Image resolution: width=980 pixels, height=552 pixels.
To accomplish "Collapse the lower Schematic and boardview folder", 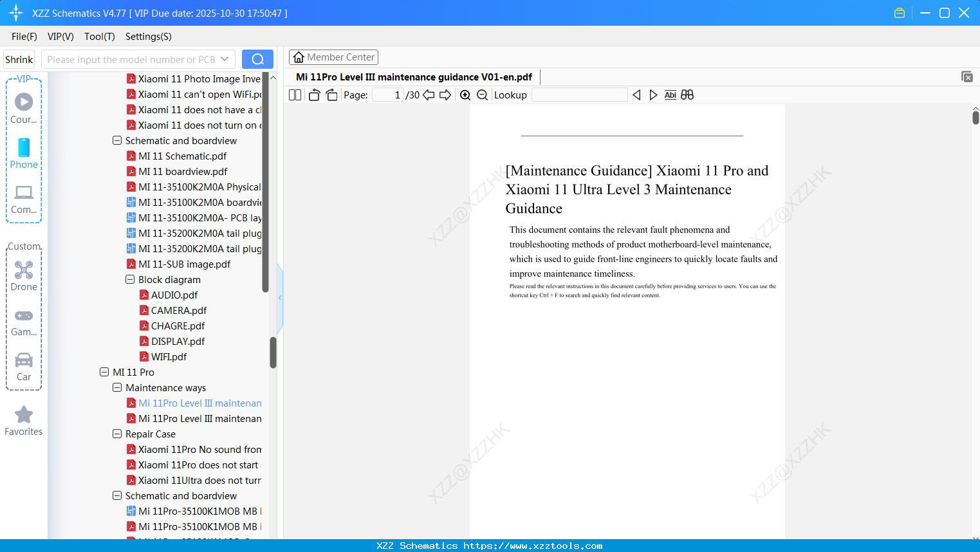I will (x=117, y=495).
